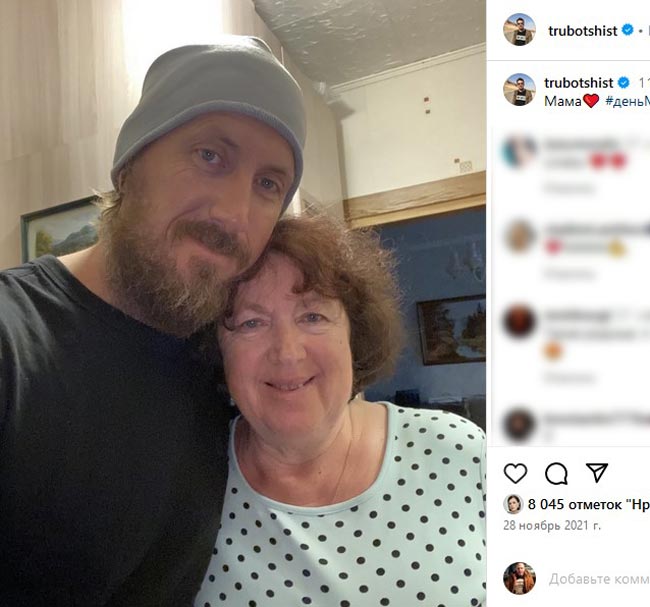
Task: Focus the "Добавьте комм" comment input field
Action: pos(599,578)
